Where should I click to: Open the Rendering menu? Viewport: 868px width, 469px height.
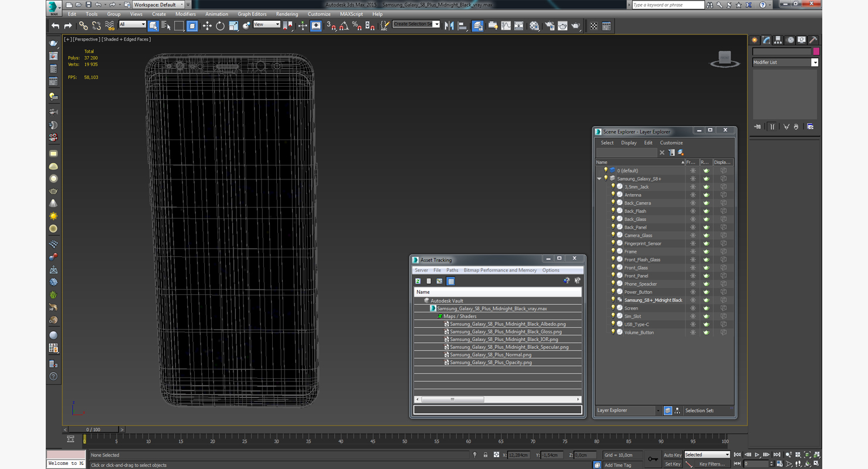[x=287, y=14]
